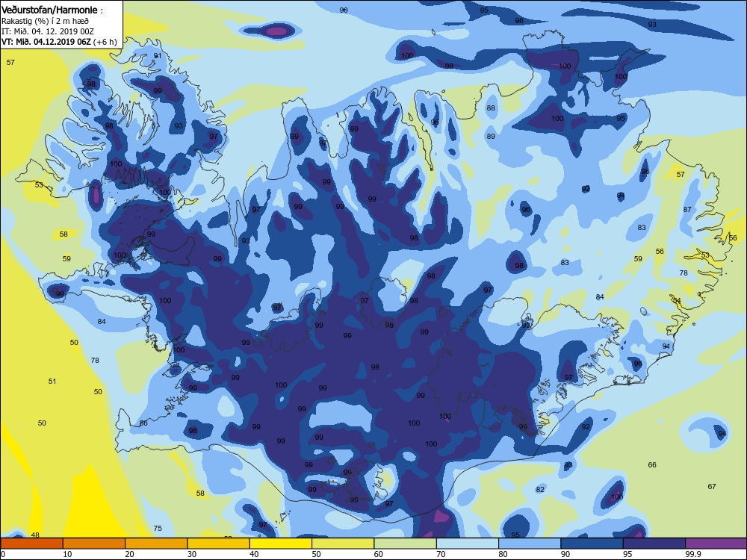Pick the 20–30 amber legend swatch
The width and height of the screenshot is (747, 560).
[156, 544]
